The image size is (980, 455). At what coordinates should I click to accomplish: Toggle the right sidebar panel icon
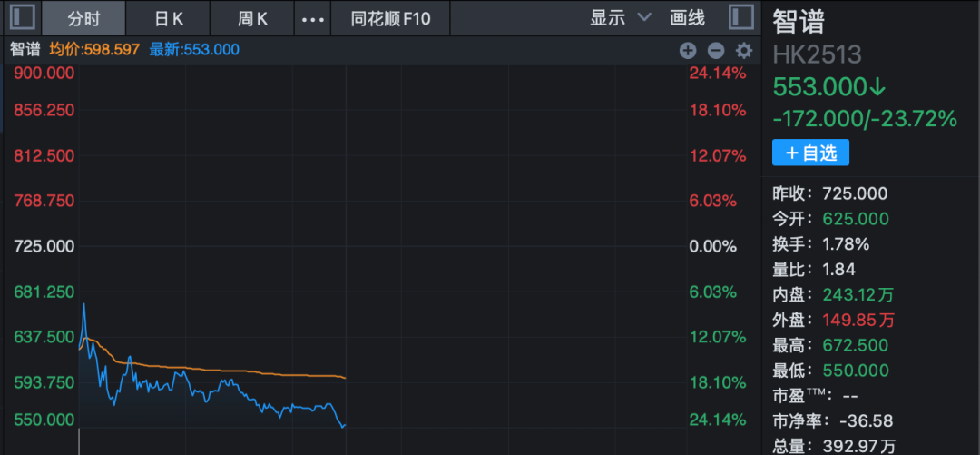pyautogui.click(x=740, y=17)
